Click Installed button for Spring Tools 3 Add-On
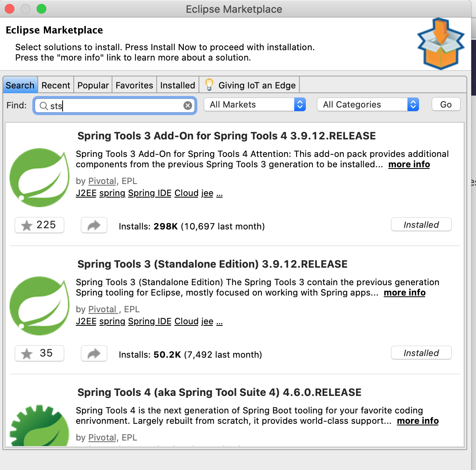The image size is (476, 470). coord(421,225)
